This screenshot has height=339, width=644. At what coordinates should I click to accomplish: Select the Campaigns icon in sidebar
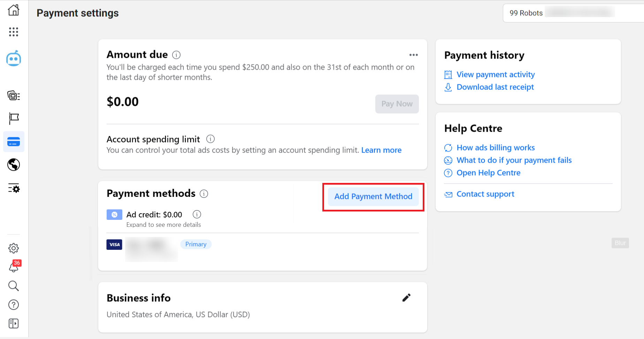tap(14, 95)
